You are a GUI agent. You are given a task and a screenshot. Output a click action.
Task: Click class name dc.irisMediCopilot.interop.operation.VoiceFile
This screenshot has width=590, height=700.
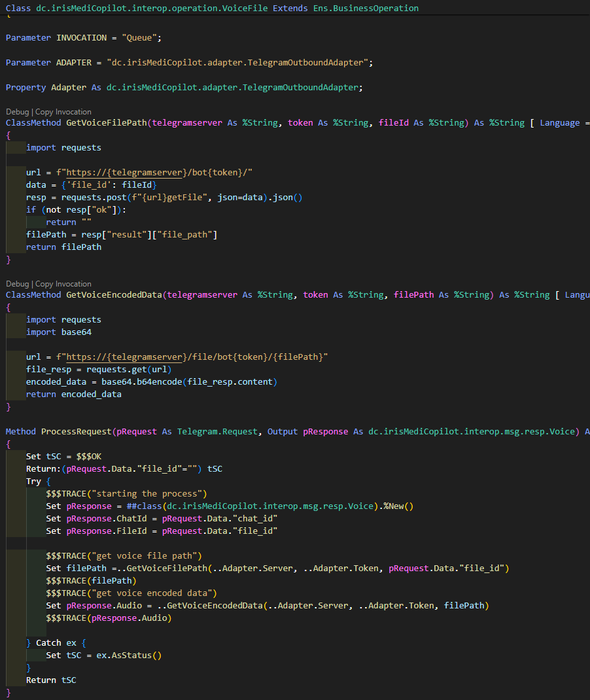point(152,8)
